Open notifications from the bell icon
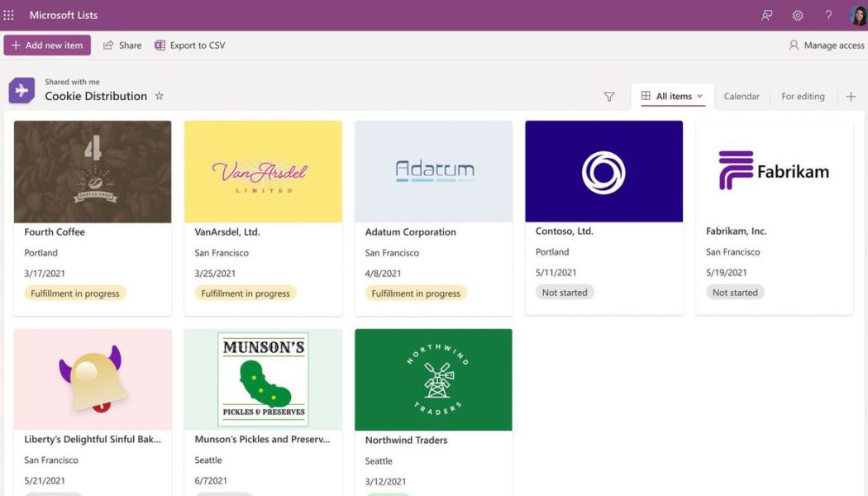This screenshot has width=868, height=496. (x=766, y=15)
